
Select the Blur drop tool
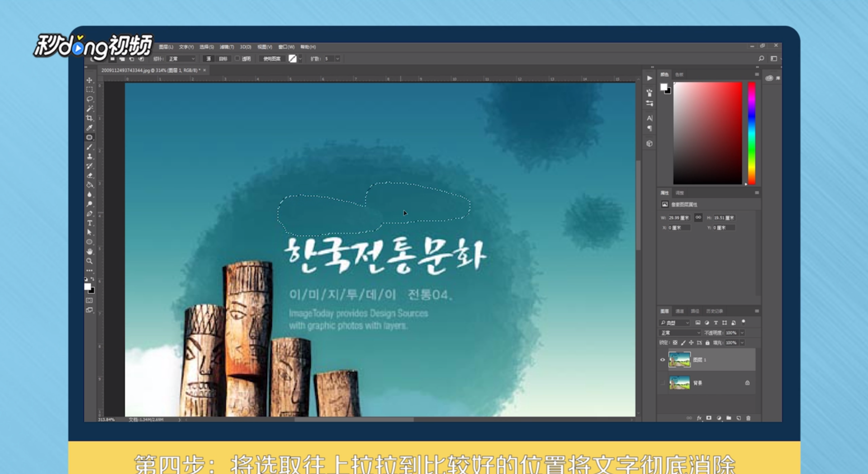[x=90, y=194]
